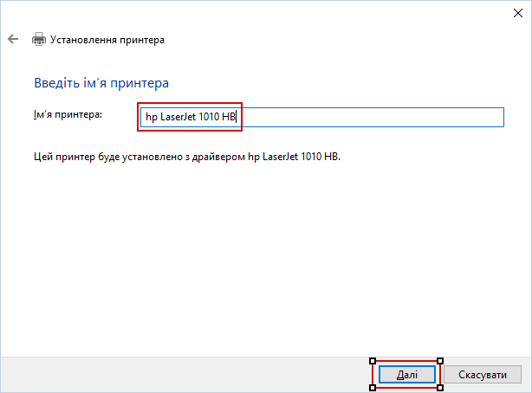Click bottom-right selection handle around 'Далі'
This screenshot has height=393, width=532.
pos(440,388)
